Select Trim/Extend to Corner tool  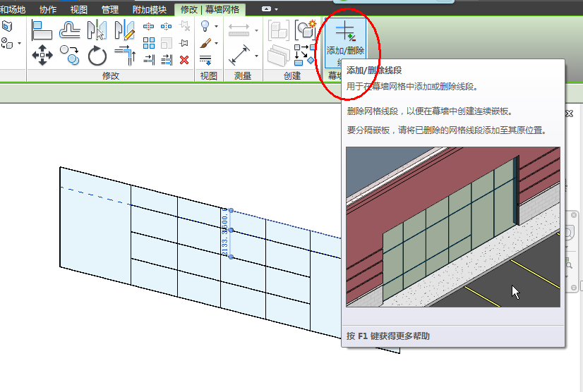125,56
